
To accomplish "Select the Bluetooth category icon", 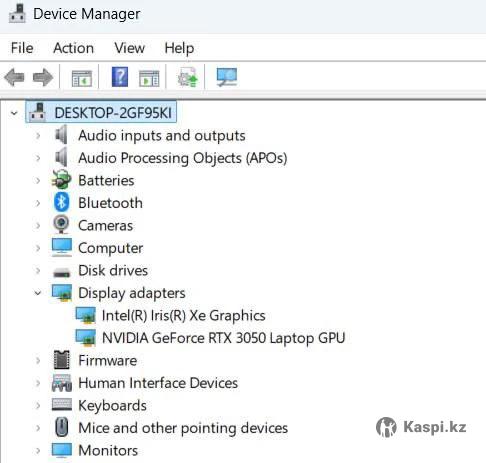I will pyautogui.click(x=62, y=202).
